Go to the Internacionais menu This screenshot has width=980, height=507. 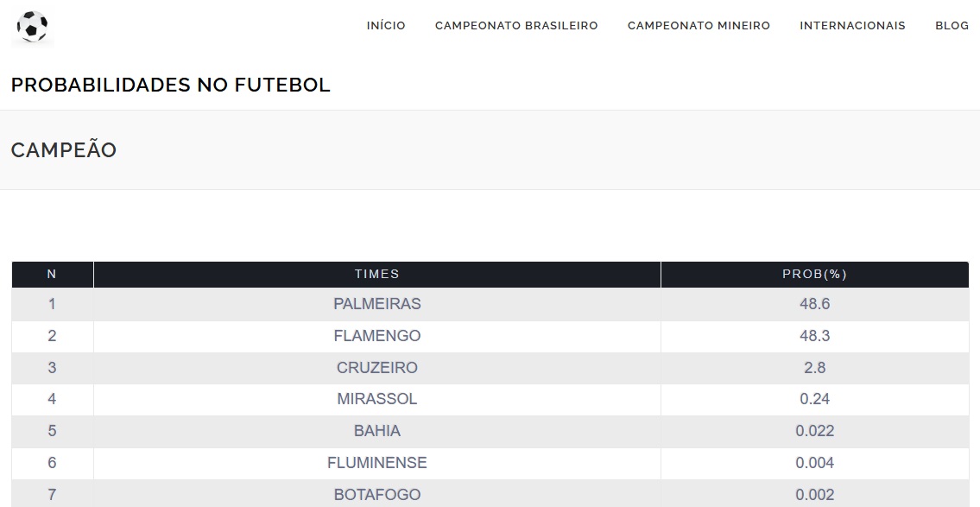852,26
